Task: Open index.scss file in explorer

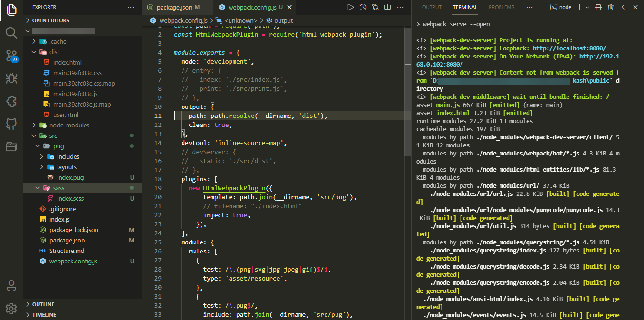Action: (x=70, y=198)
